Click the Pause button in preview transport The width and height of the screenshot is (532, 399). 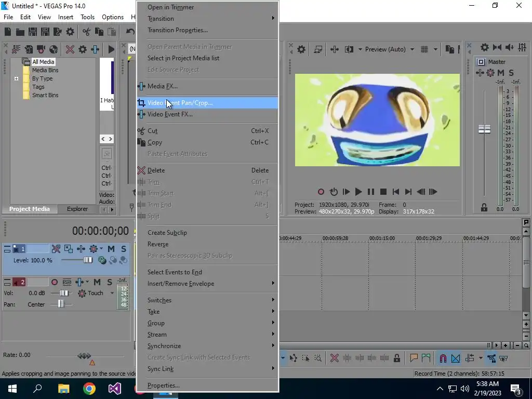(x=371, y=192)
